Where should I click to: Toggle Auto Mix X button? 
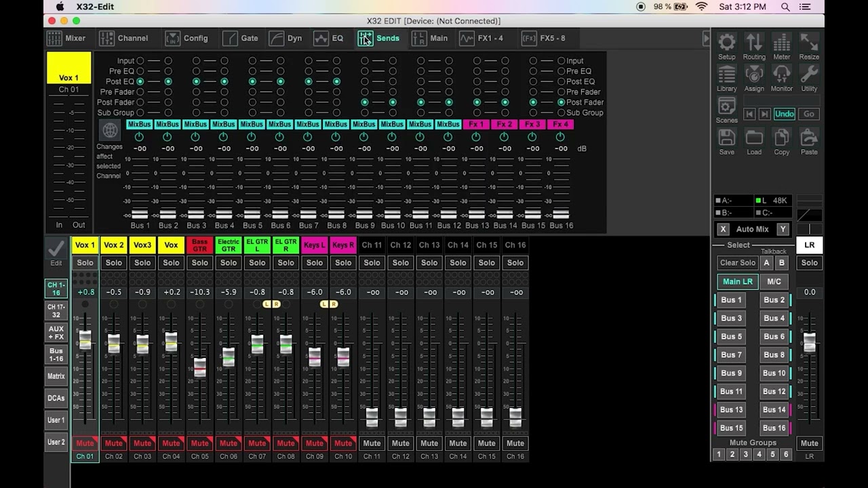723,229
